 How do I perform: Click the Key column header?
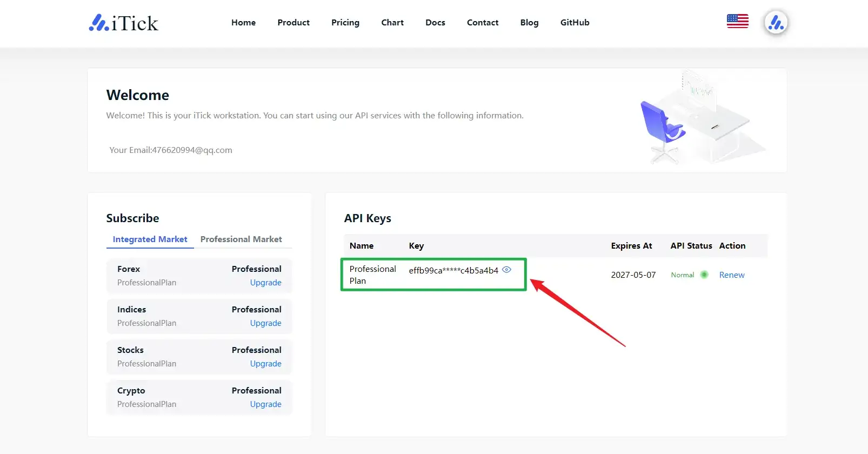[x=416, y=246]
